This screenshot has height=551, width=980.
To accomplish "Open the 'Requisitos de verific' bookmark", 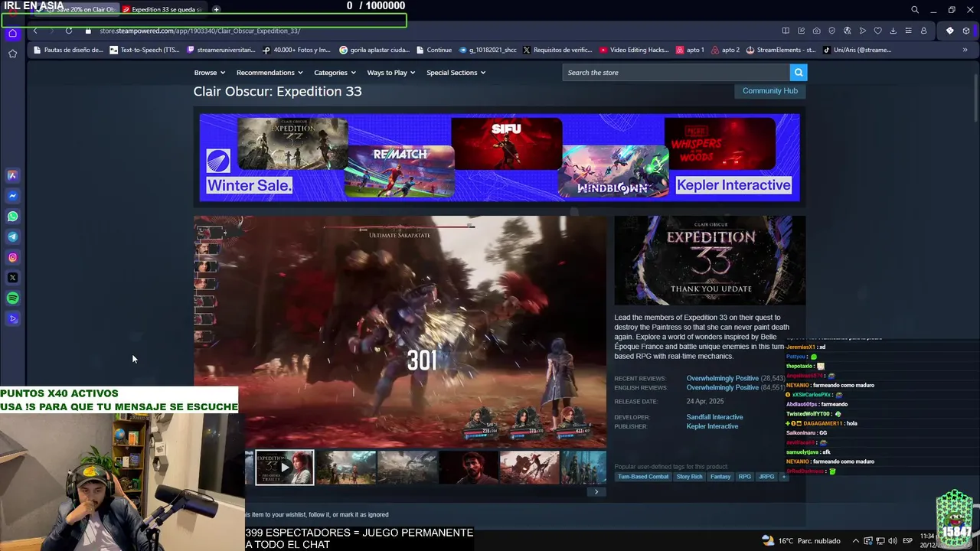I will pos(557,50).
